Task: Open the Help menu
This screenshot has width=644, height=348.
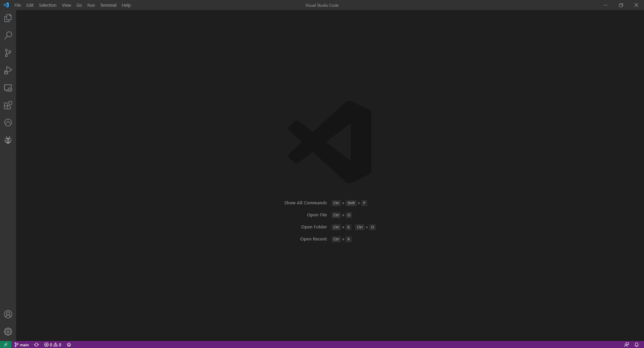Action: click(126, 5)
